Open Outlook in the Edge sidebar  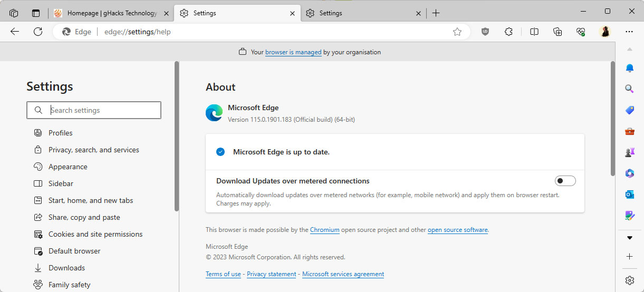click(x=629, y=194)
